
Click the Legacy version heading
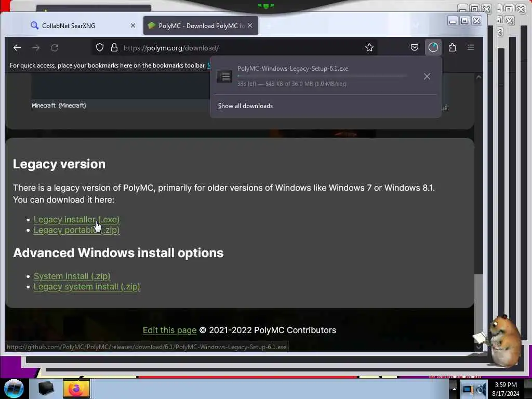point(59,164)
